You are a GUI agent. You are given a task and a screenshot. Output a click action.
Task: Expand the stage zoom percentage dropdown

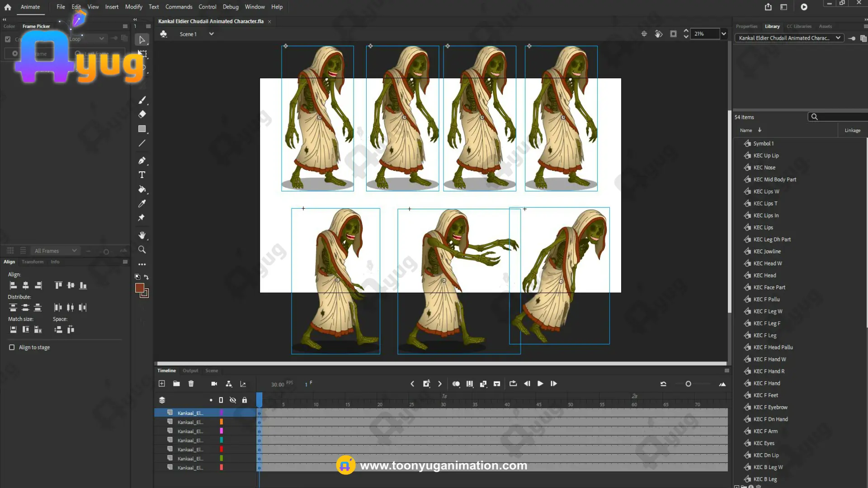[724, 34]
